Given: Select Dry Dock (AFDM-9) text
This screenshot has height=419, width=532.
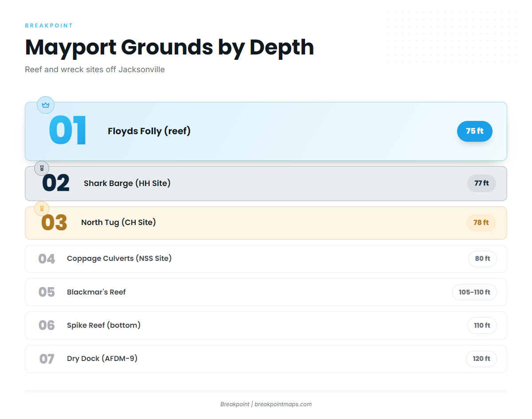Looking at the screenshot, I should pyautogui.click(x=102, y=358).
